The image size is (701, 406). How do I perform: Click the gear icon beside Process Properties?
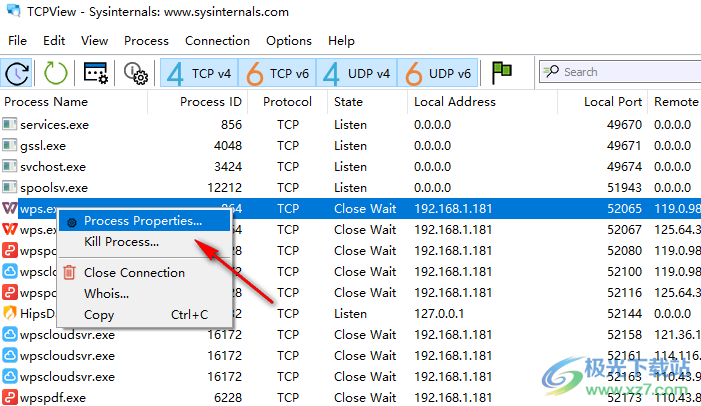[x=72, y=222]
